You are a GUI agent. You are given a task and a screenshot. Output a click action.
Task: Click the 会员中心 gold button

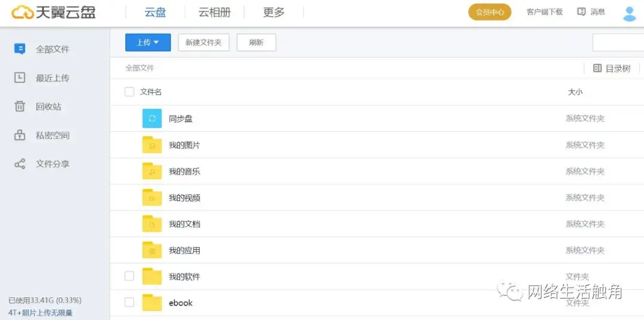pyautogui.click(x=490, y=13)
